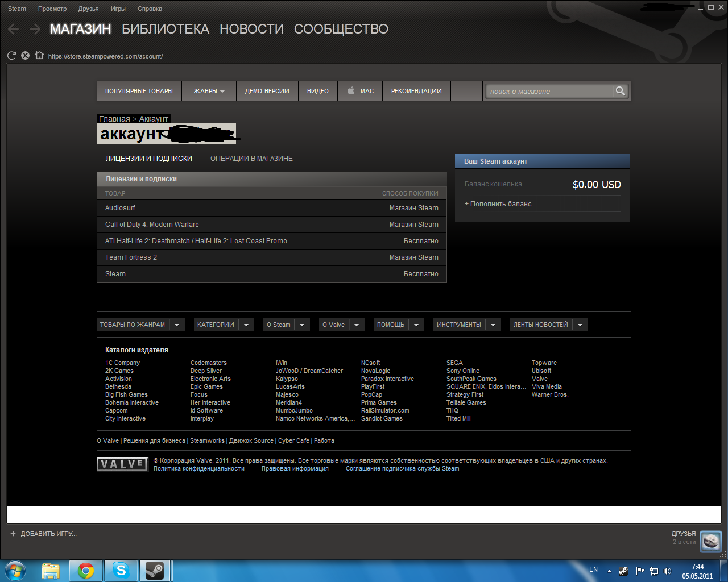Open Cyber Cafe footer link

point(294,441)
